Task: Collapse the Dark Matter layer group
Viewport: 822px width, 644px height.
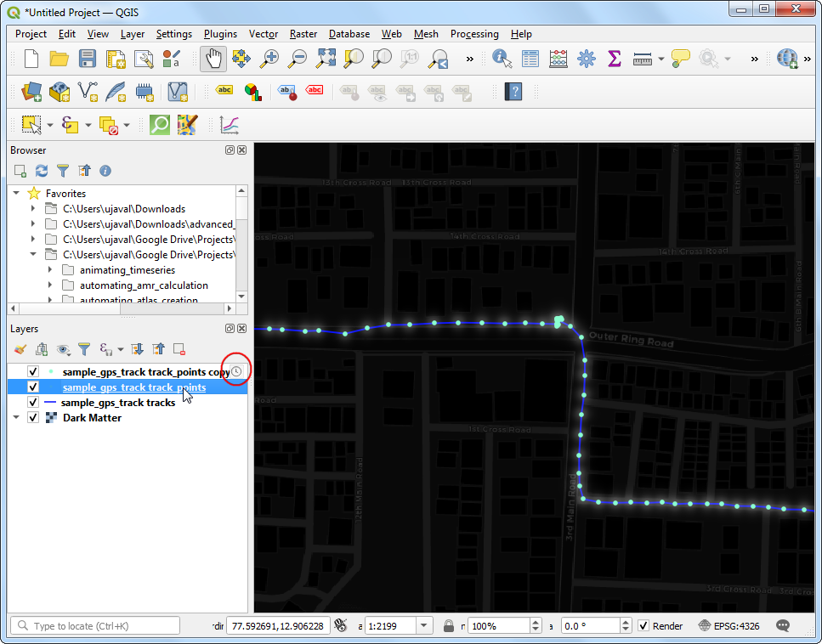Action: coord(16,418)
